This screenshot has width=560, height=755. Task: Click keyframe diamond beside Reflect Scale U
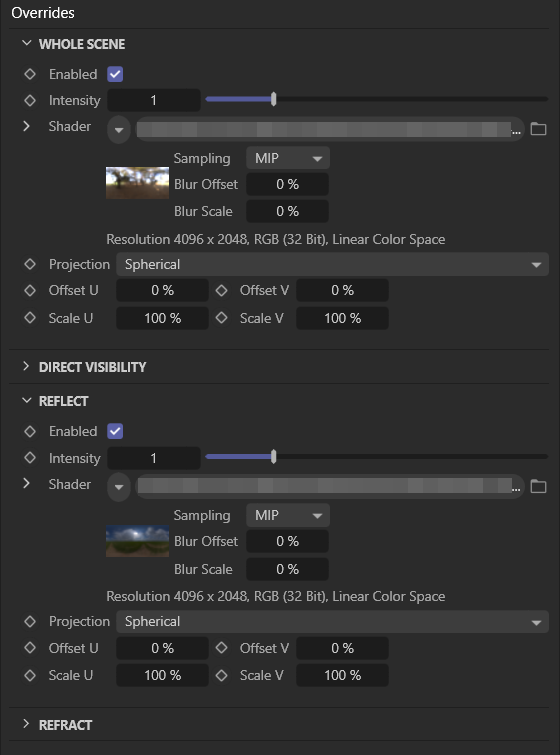click(x=30, y=675)
